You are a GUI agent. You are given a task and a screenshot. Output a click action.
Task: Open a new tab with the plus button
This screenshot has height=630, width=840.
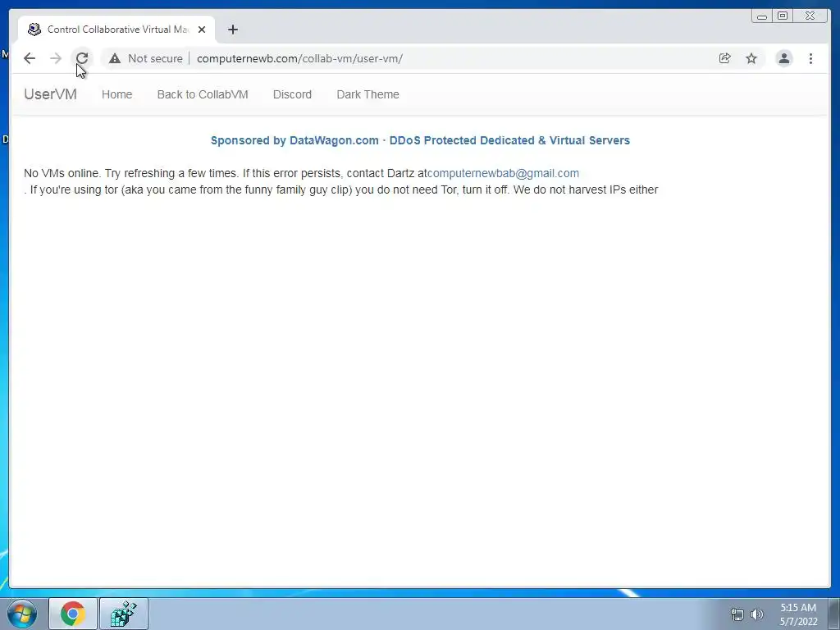click(232, 30)
